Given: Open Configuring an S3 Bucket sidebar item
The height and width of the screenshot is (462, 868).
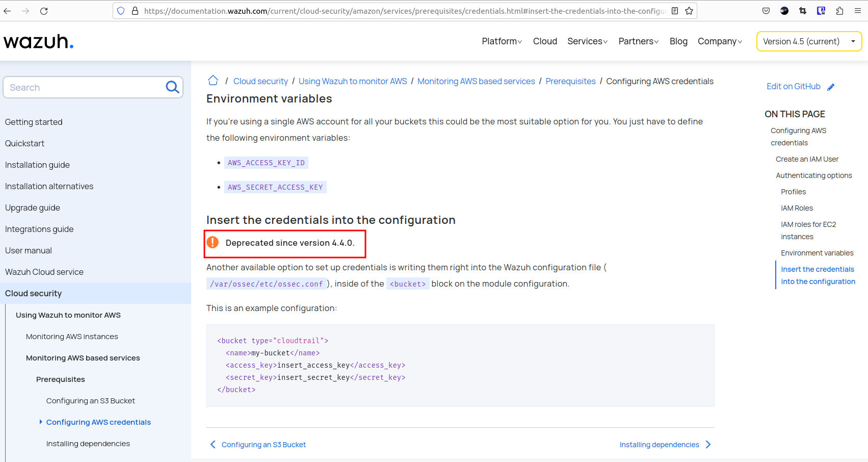Looking at the screenshot, I should pyautogui.click(x=91, y=401).
